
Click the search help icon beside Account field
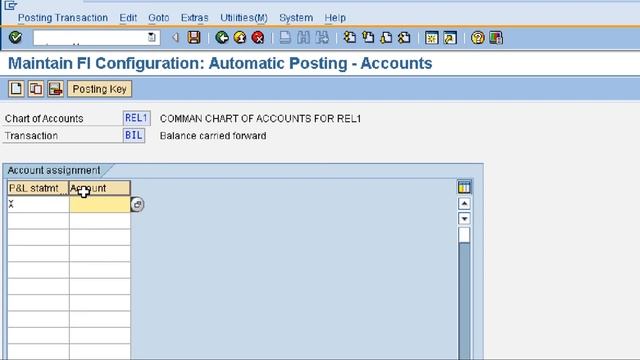(x=137, y=204)
